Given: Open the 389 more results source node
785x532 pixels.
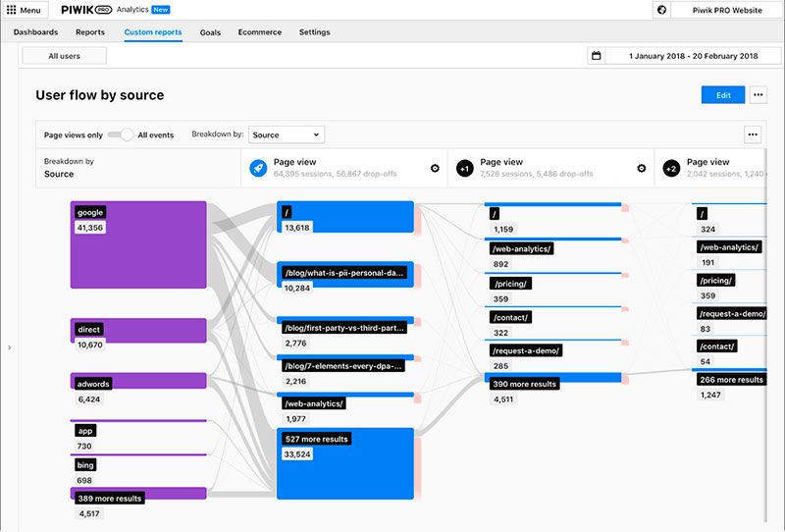Looking at the screenshot, I should click(x=138, y=494).
